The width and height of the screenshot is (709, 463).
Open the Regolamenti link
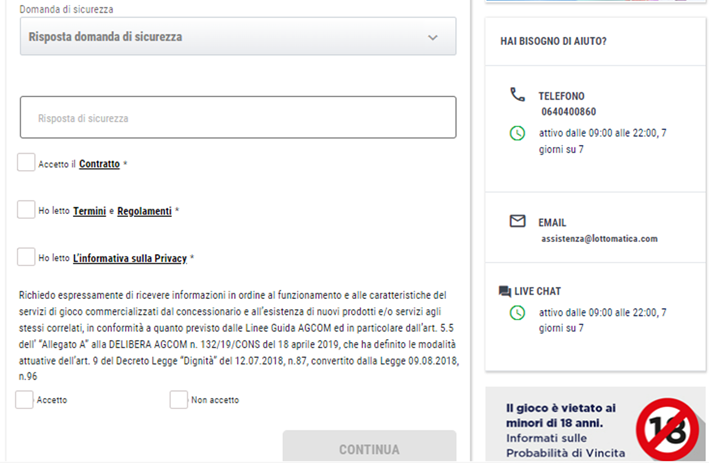(x=144, y=211)
